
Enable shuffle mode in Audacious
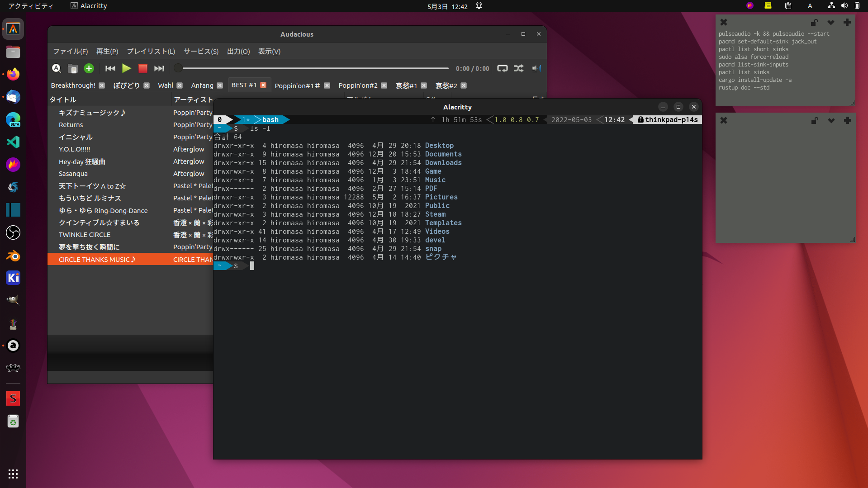coord(519,68)
